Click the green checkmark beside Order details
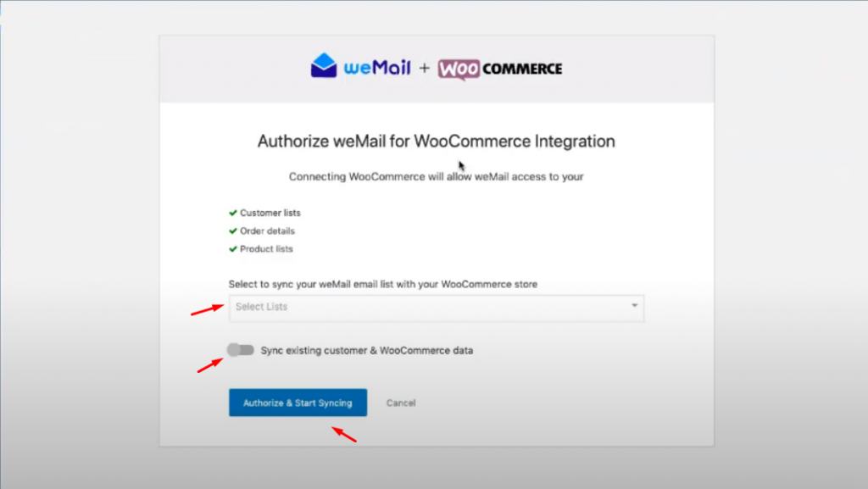Viewport: 868px width, 489px height. click(x=233, y=231)
